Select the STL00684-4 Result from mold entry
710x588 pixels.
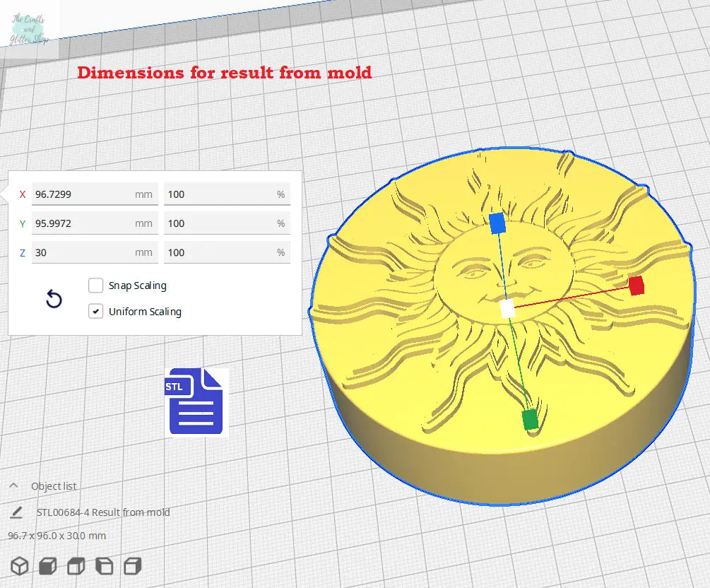click(103, 512)
